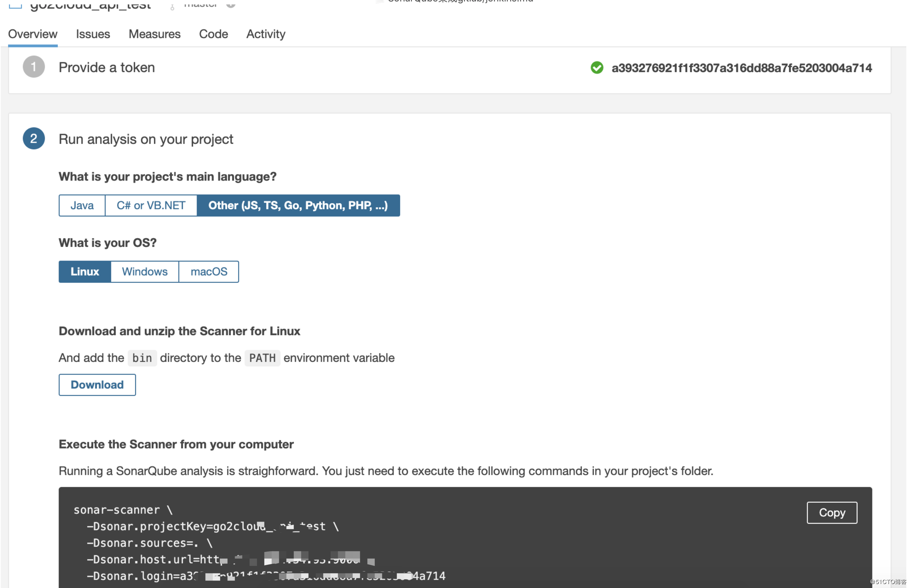Click the generated token text

[x=741, y=68]
